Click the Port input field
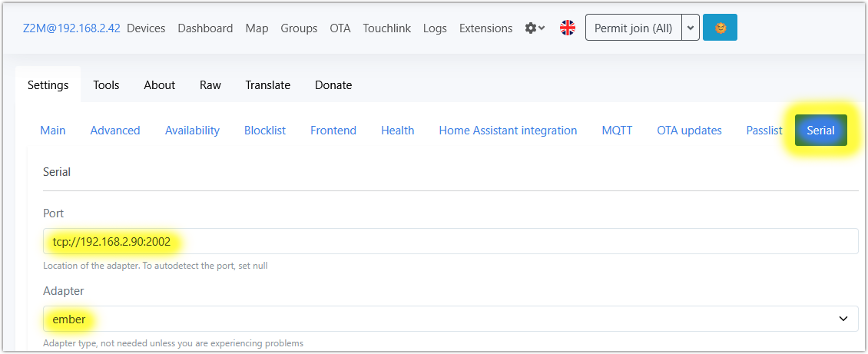868x354 pixels. tap(450, 241)
